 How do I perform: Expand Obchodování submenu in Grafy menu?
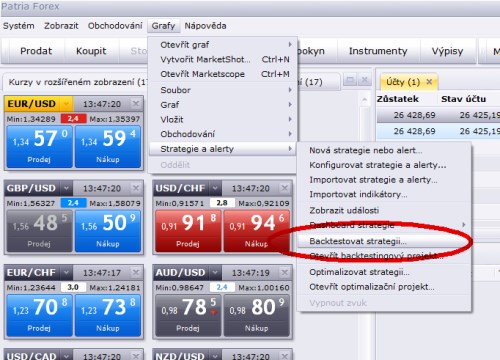point(222,134)
